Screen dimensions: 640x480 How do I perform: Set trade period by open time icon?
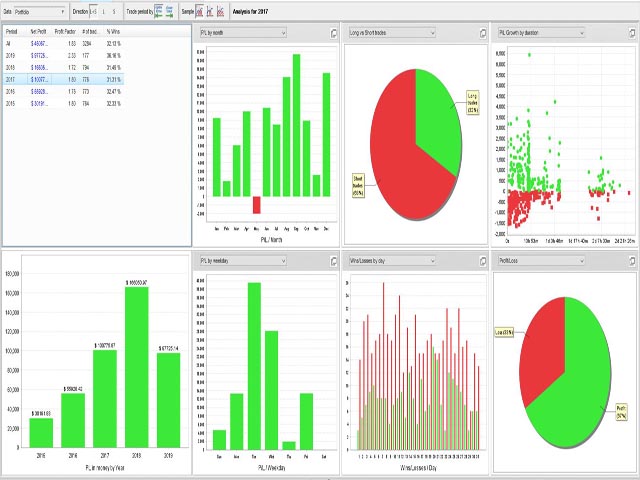pyautogui.click(x=159, y=12)
